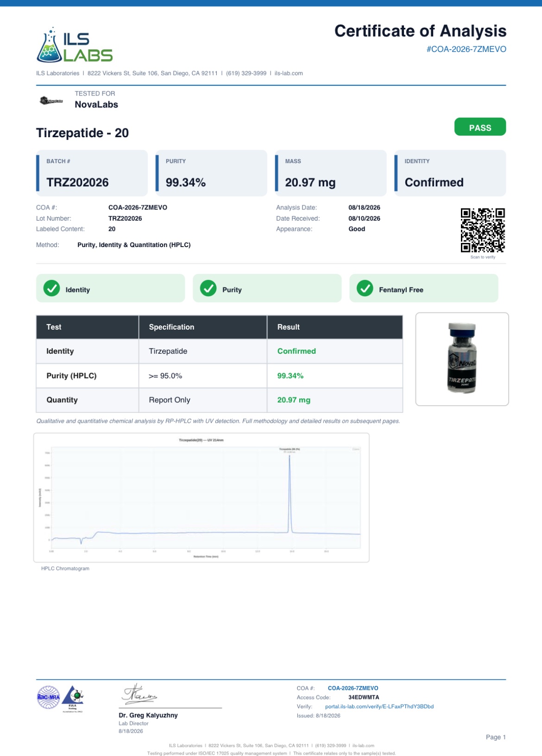The image size is (542, 756).
Task: Click the COA # value in the details section
Action: [x=138, y=208]
